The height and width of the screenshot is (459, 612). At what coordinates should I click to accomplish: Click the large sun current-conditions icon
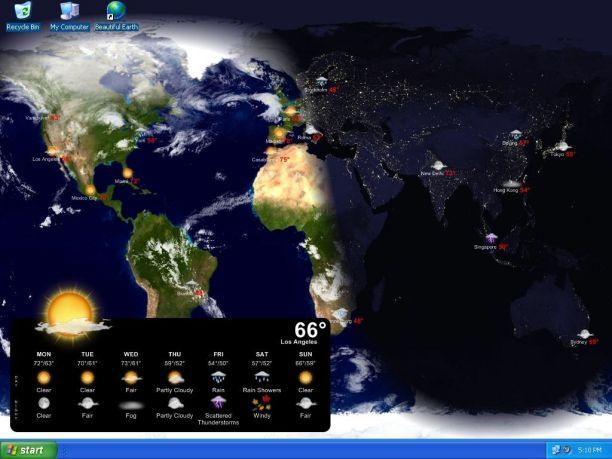71,315
